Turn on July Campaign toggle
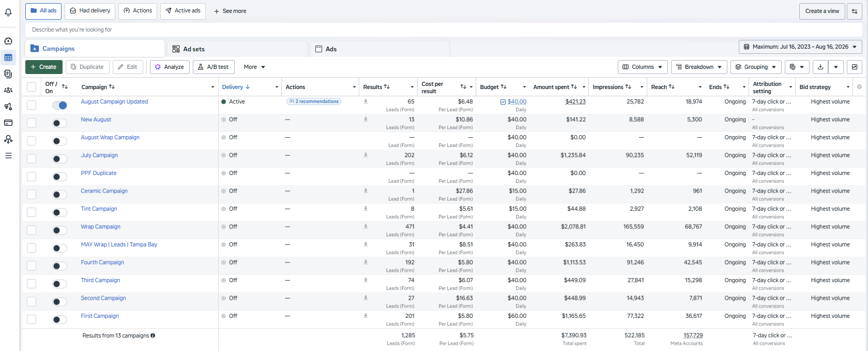Viewport: 868px width, 351px height. tap(60, 159)
